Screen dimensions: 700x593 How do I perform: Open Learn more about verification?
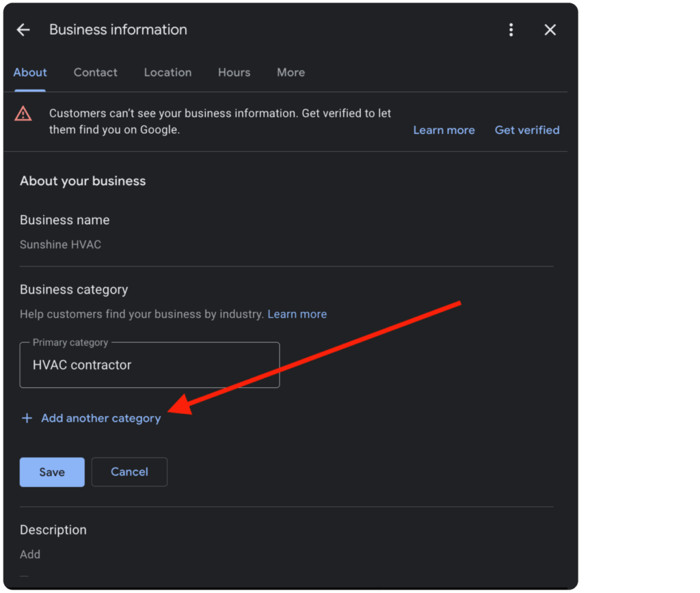[x=444, y=130]
